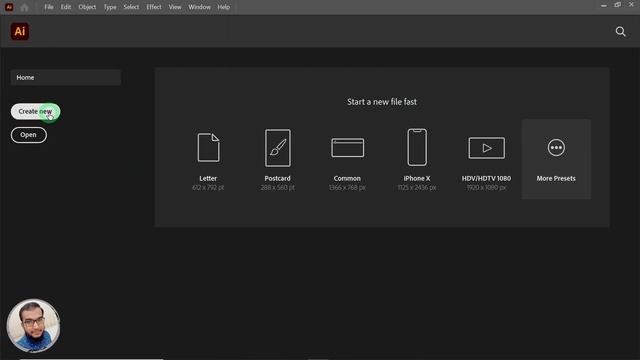Click the small Ai app icon in title bar
The image size is (640, 360).
[9, 7]
